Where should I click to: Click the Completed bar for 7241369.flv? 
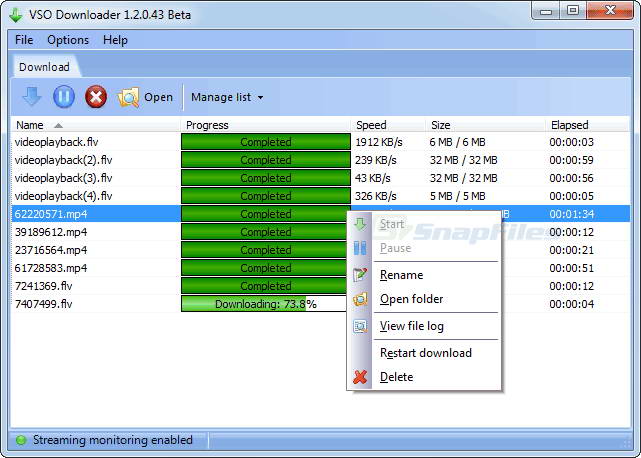(x=264, y=286)
